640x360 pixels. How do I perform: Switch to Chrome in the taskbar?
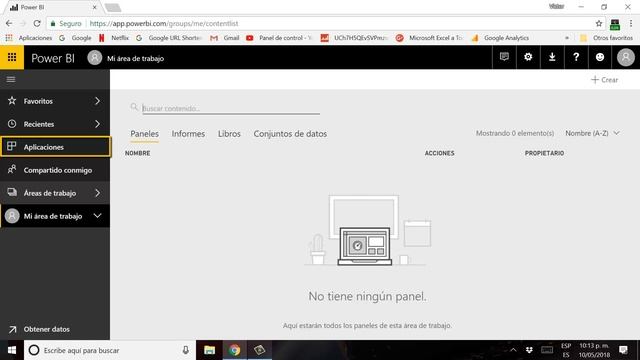click(x=235, y=350)
